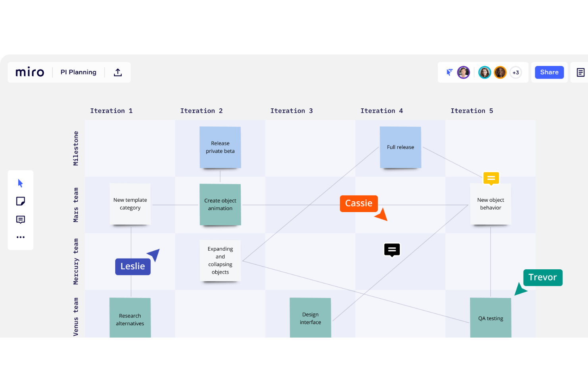
Task: Open the black comment bubble
Action: tap(392, 250)
